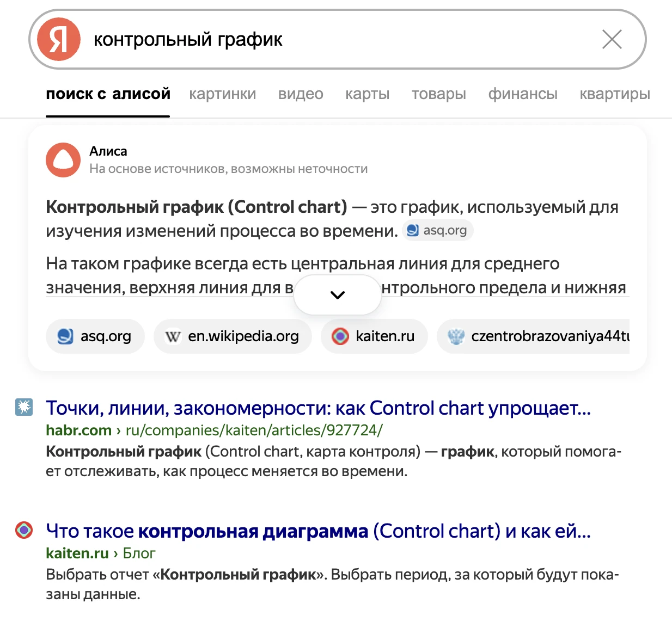This screenshot has width=672, height=628.
Task: Open asq.org source chip
Action: coord(95,336)
